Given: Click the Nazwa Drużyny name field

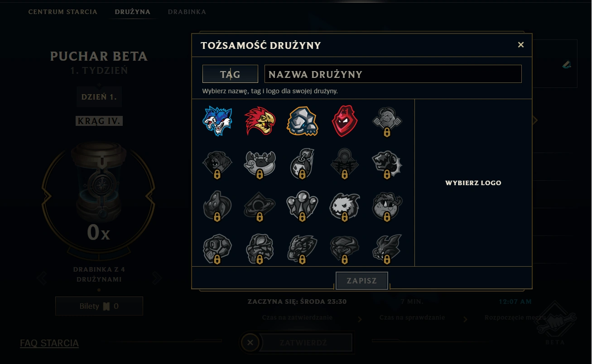Looking at the screenshot, I should 393,74.
